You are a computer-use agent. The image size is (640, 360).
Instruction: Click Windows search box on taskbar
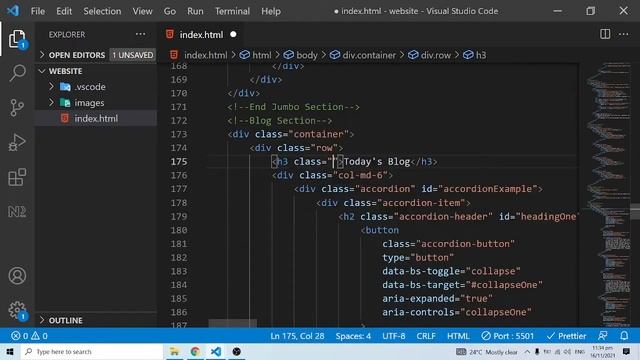[x=92, y=351]
